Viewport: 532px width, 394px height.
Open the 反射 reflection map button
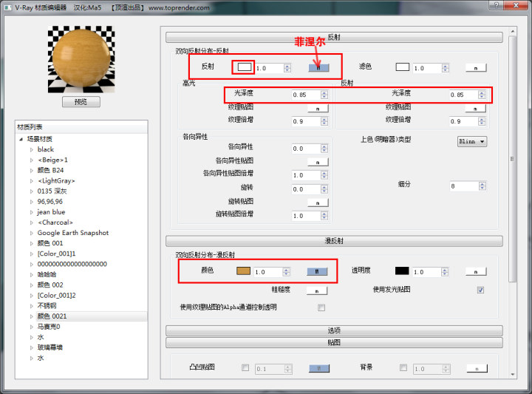coord(318,67)
